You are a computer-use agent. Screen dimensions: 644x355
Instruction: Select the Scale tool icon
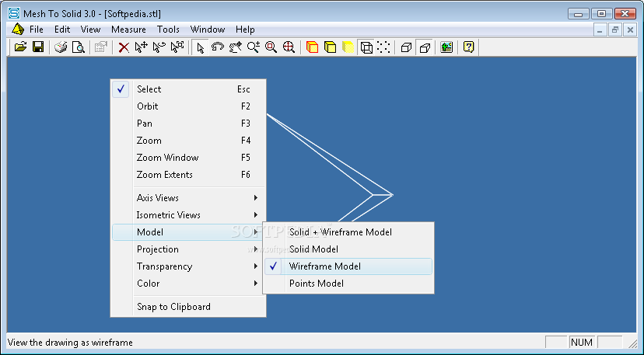(177, 47)
